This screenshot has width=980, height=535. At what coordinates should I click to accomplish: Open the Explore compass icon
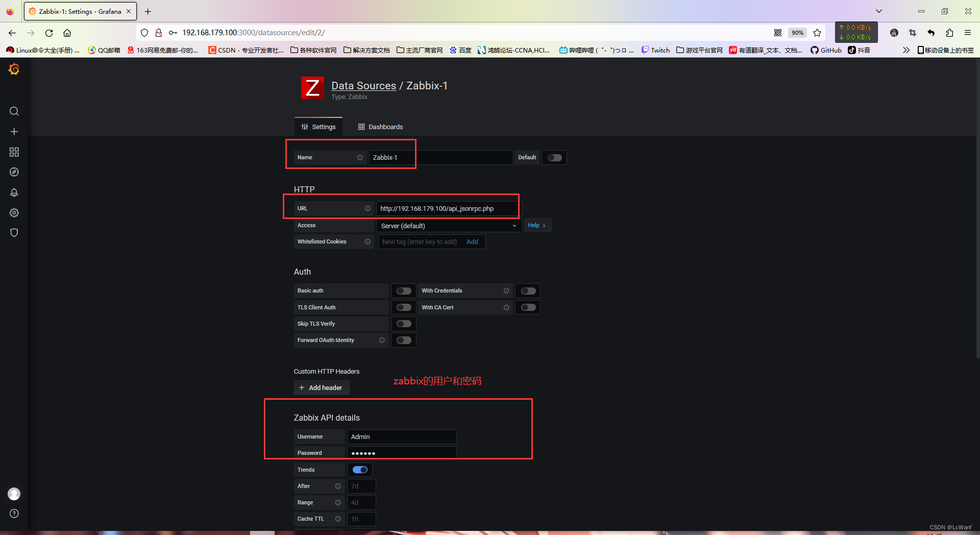(14, 172)
